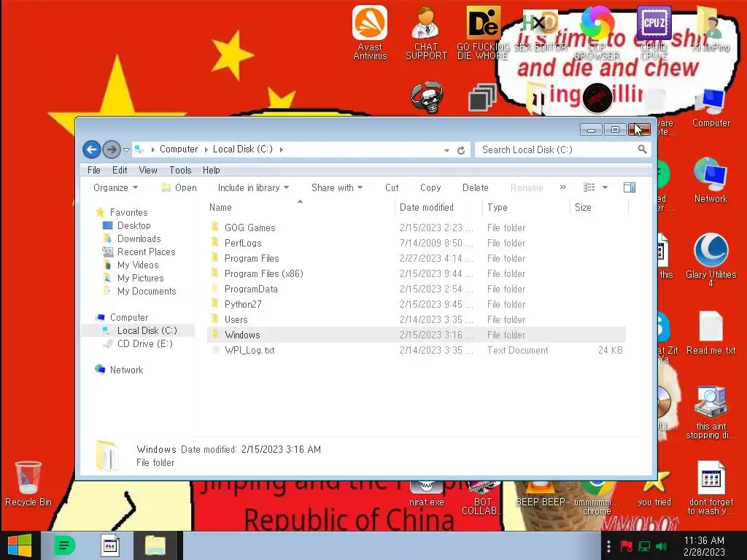Open the view options dropdown arrow
This screenshot has height=560, width=747.
click(x=605, y=187)
